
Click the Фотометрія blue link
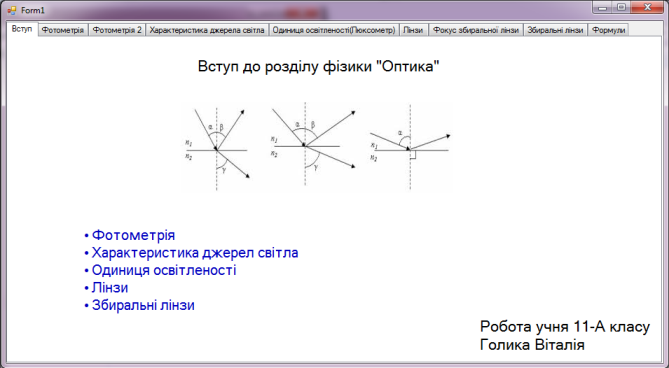pyautogui.click(x=134, y=235)
